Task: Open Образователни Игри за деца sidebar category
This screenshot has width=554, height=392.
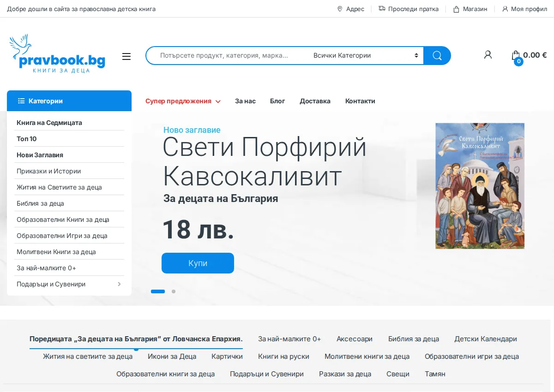Action: [62, 236]
